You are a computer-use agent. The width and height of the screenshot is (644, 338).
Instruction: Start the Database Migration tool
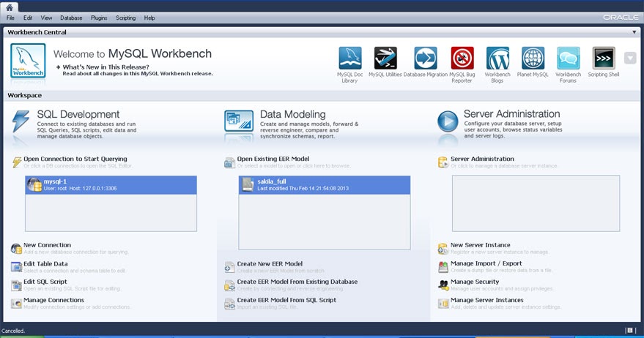(425, 59)
